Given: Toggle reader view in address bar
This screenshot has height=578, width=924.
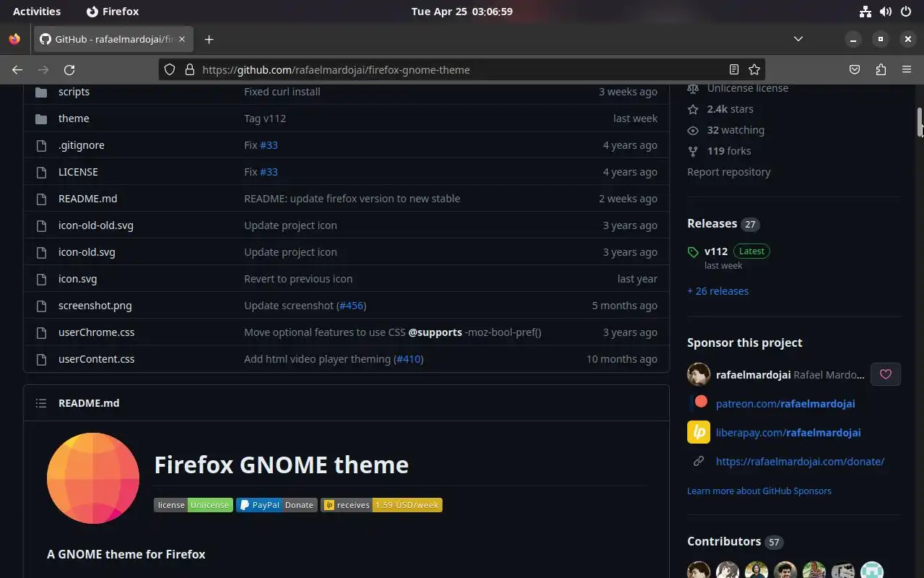Looking at the screenshot, I should coord(734,69).
